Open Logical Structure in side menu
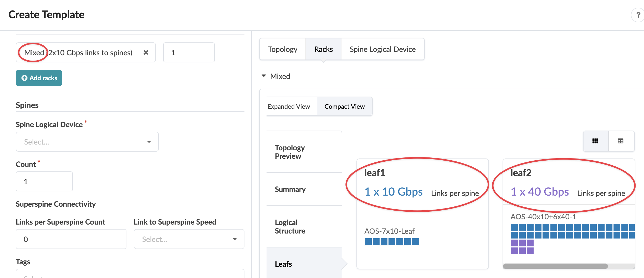This screenshot has width=644, height=278. pos(290,227)
